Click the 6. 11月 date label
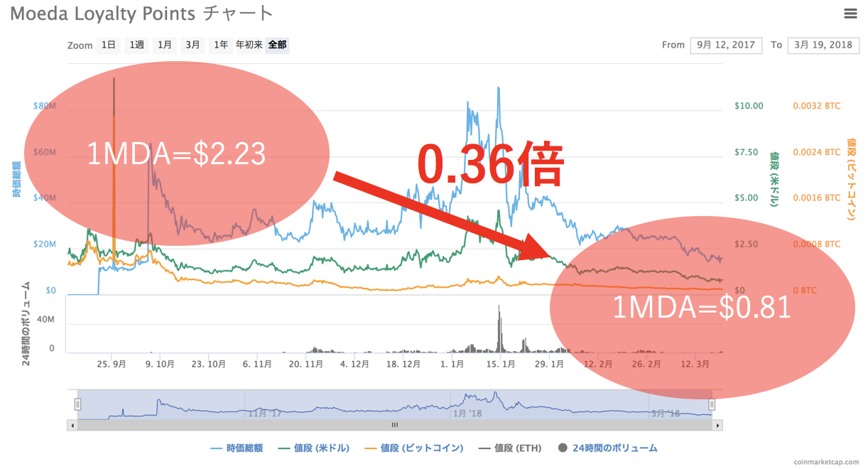The height and width of the screenshot is (469, 868). (257, 364)
